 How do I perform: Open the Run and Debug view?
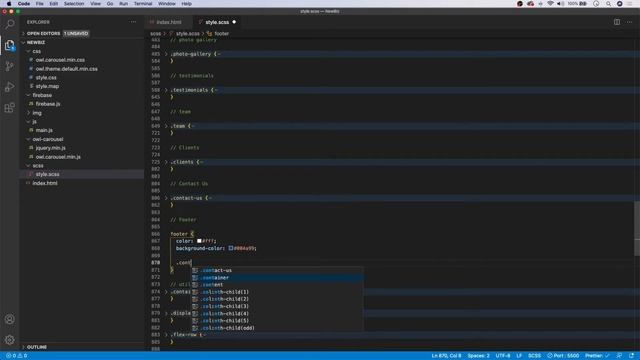tap(9, 87)
